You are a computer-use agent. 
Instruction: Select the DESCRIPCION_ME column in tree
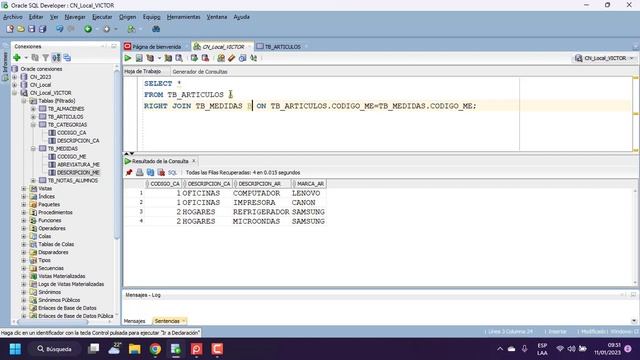pyautogui.click(x=78, y=172)
